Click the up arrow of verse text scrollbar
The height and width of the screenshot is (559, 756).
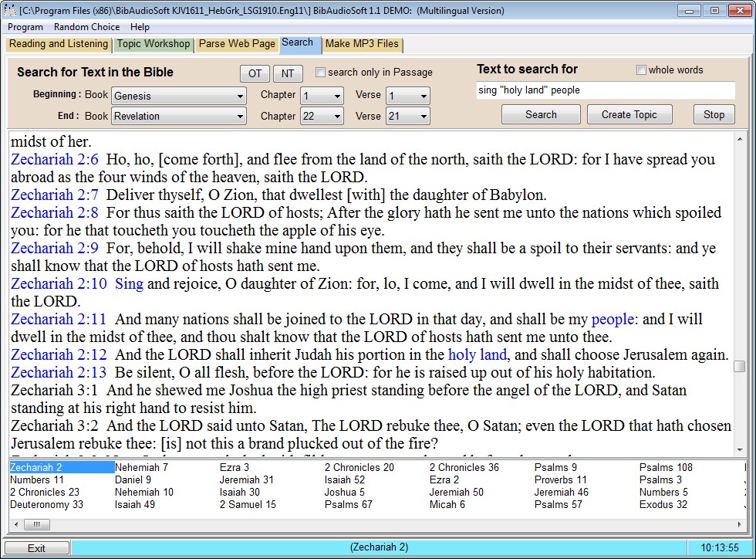(740, 139)
